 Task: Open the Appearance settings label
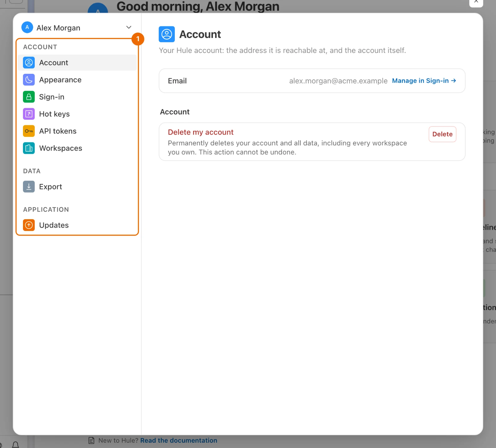pyautogui.click(x=60, y=80)
